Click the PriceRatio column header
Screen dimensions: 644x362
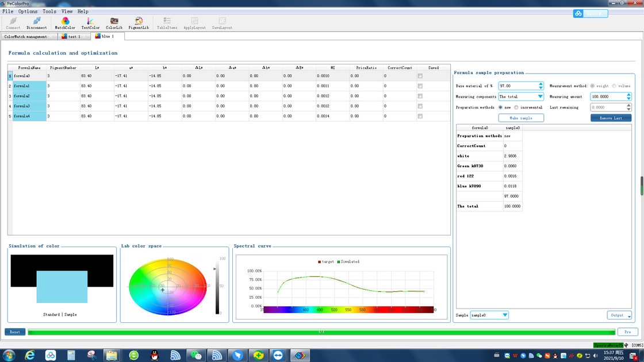[x=366, y=68]
